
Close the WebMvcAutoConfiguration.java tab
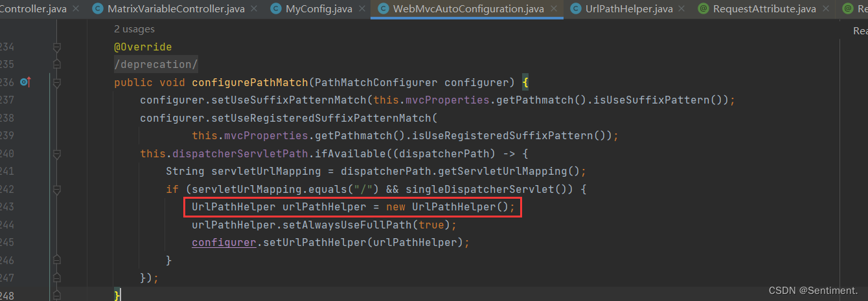coord(554,9)
